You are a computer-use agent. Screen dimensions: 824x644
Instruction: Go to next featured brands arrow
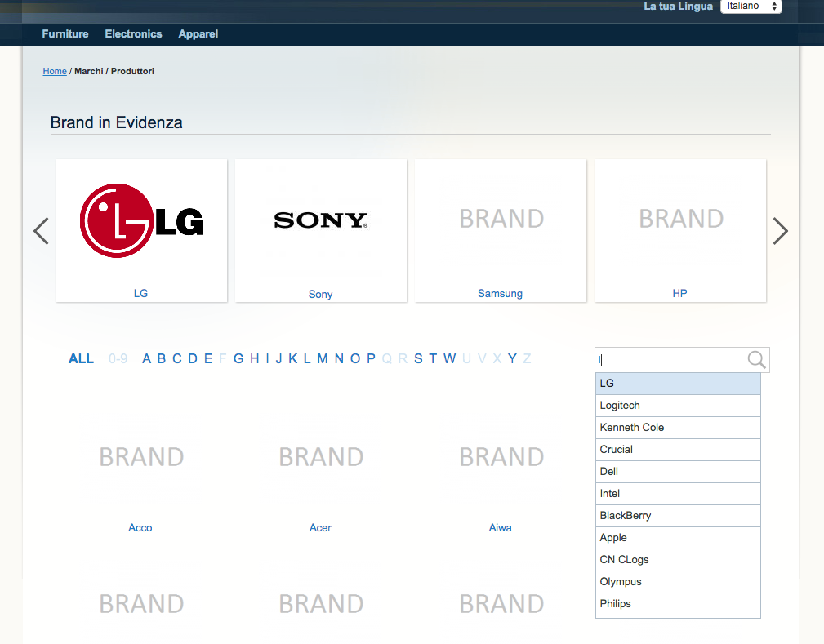pyautogui.click(x=781, y=231)
